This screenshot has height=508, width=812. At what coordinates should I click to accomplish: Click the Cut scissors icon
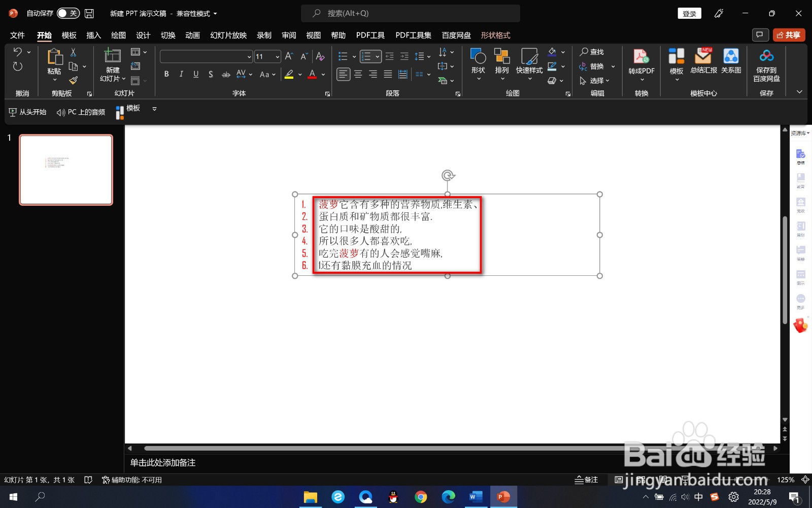pyautogui.click(x=73, y=52)
